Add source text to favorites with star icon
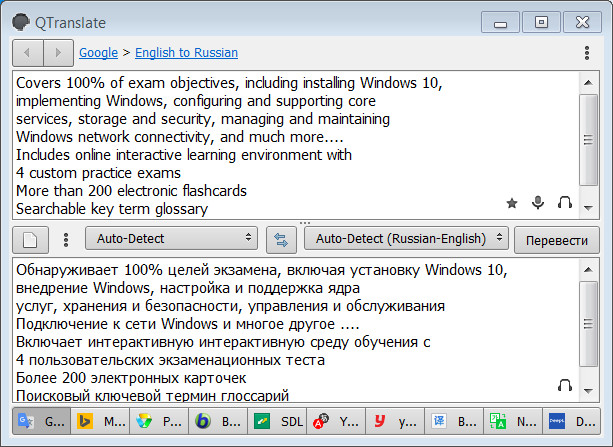613x447 pixels. pyautogui.click(x=512, y=203)
